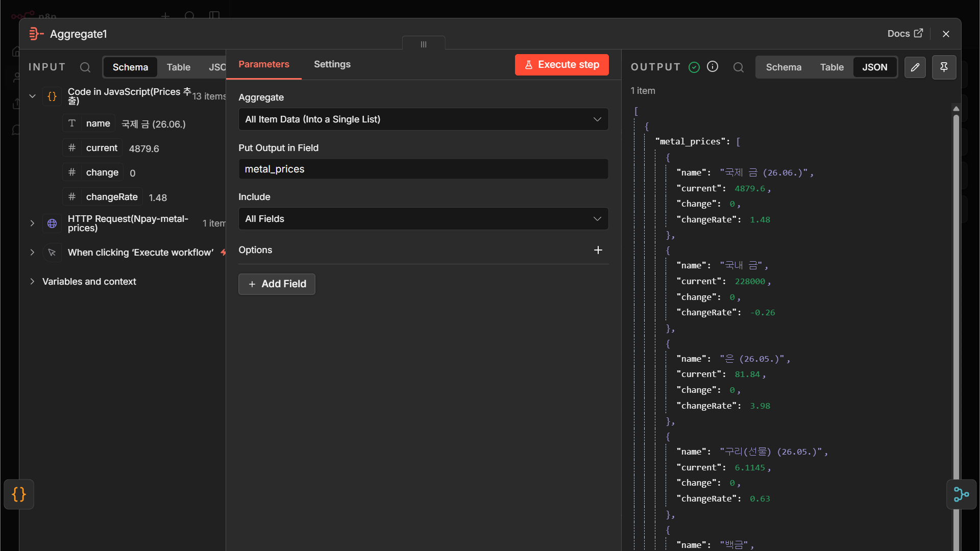Expand the HTTP Request(Npay-metal-prices) node
Screen dimensions: 980x551
tap(32, 223)
